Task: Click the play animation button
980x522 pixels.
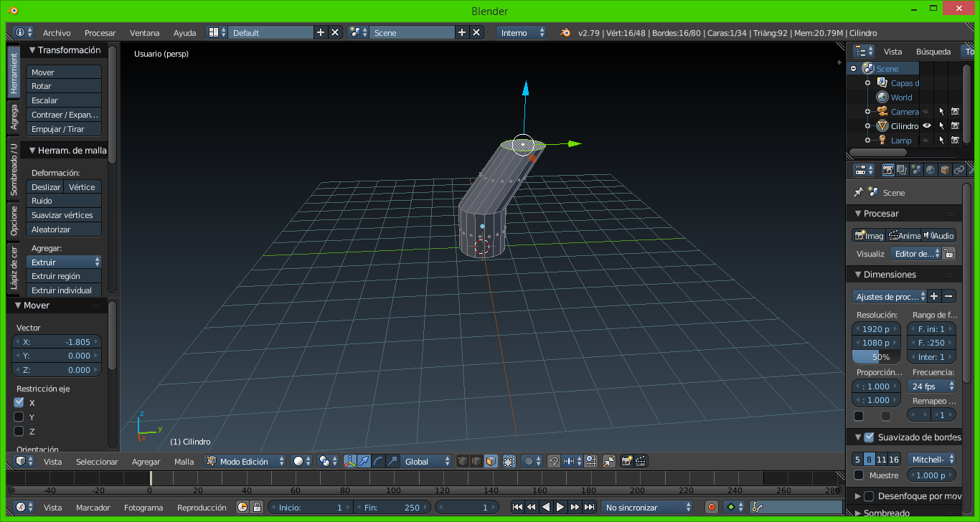Action: [560, 507]
